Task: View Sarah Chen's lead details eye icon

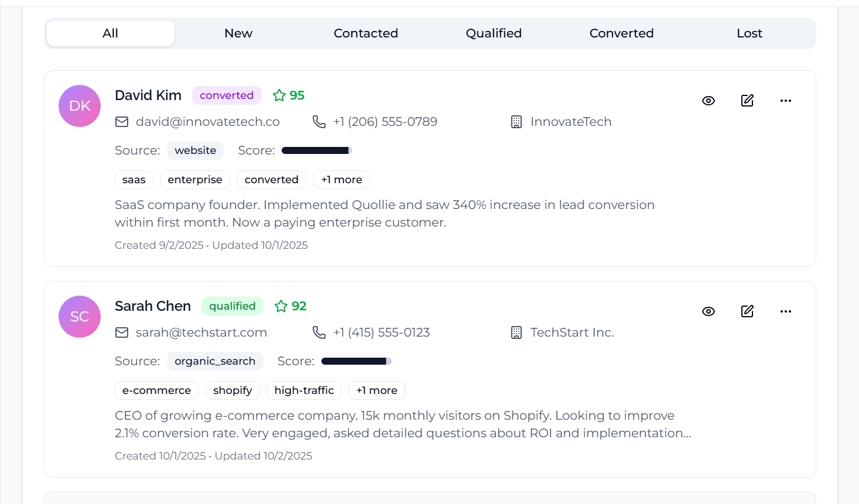Action: (709, 311)
